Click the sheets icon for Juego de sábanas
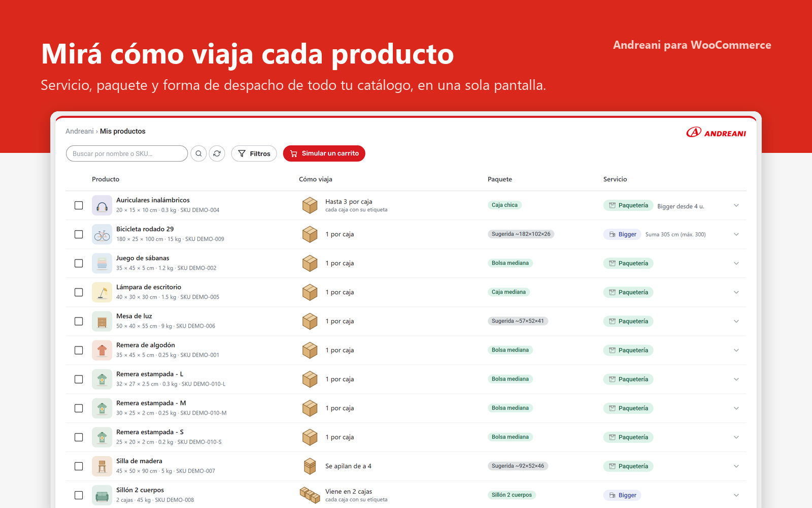The image size is (812, 508). click(102, 263)
